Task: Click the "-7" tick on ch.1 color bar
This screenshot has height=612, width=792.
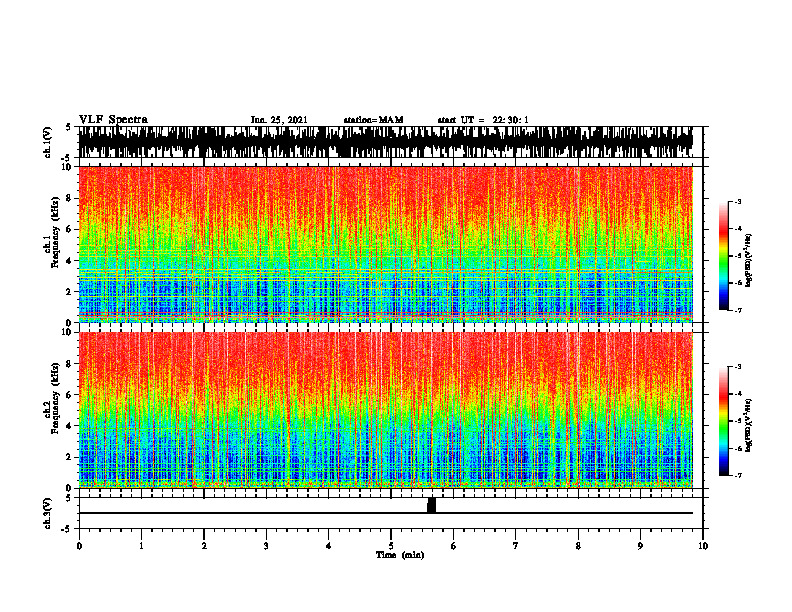Action: coord(738,310)
